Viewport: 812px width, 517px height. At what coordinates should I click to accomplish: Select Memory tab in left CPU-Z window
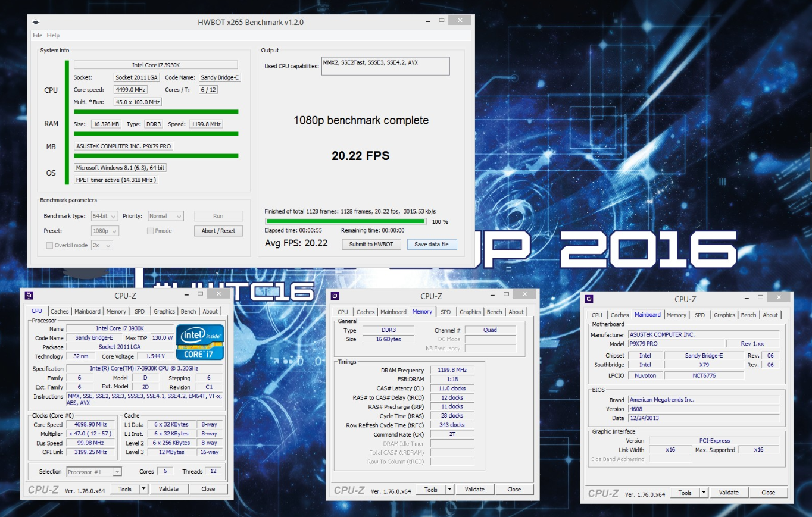(x=116, y=311)
